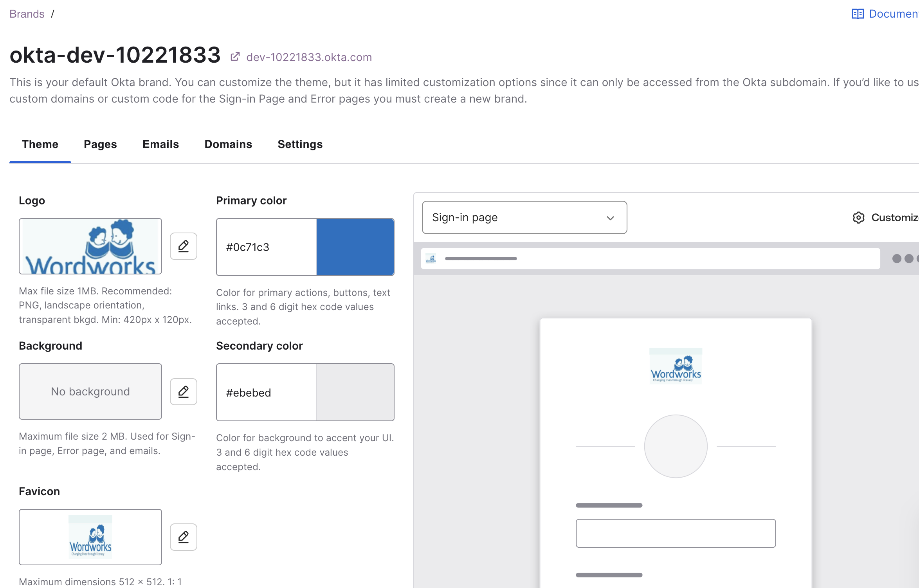Click the Customize gear icon
919x588 pixels.
(858, 218)
